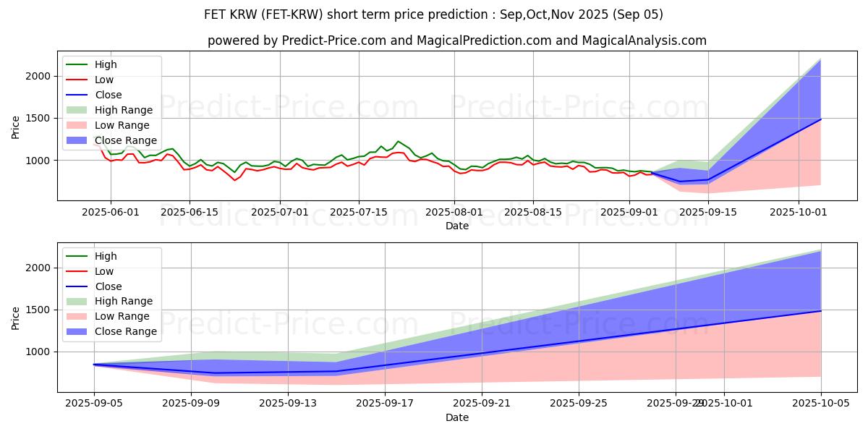This screenshot has width=868, height=434.
Task: Select the Low Range swatch in top legend
Action: click(77, 126)
